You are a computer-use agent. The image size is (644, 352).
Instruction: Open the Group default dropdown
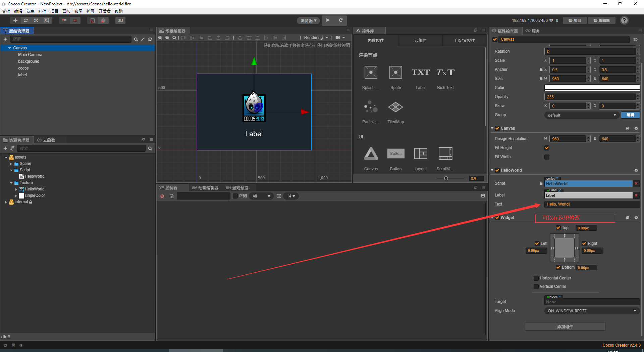582,115
